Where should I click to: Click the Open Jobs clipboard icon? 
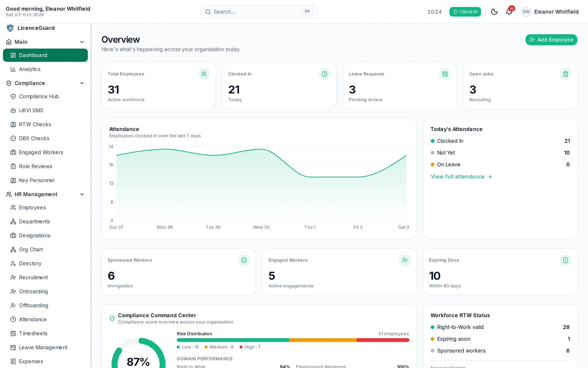tap(565, 74)
